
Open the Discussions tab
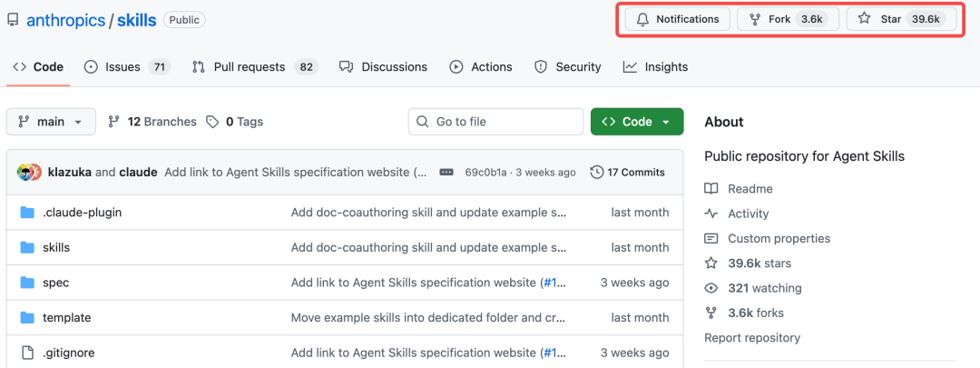pyautogui.click(x=383, y=67)
